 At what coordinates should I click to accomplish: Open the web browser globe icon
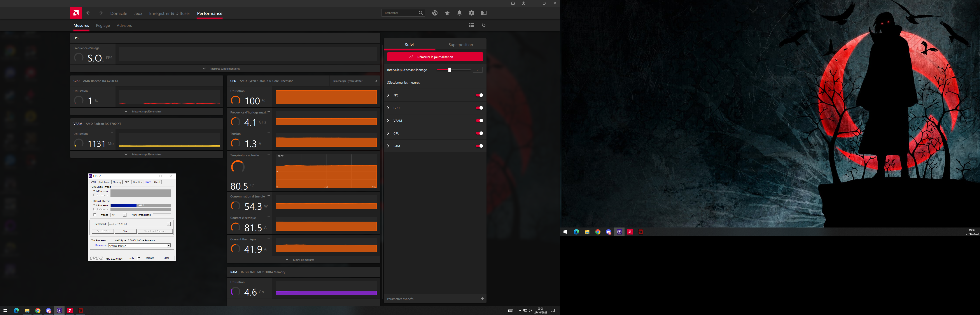pos(434,13)
